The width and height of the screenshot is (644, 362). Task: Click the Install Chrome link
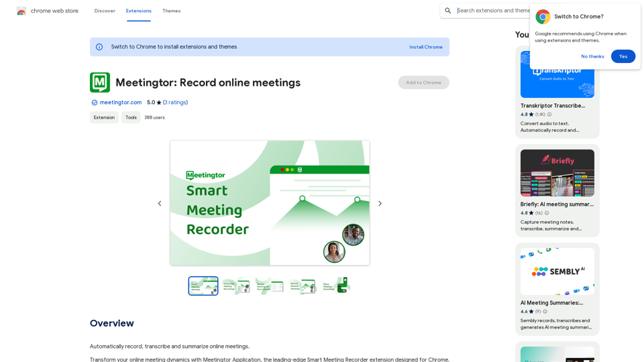click(426, 47)
